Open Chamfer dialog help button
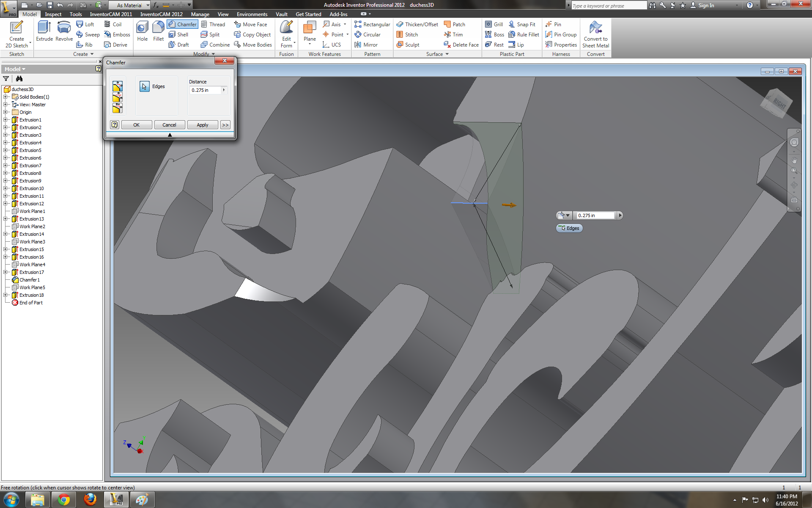This screenshot has width=812, height=508. click(x=114, y=125)
